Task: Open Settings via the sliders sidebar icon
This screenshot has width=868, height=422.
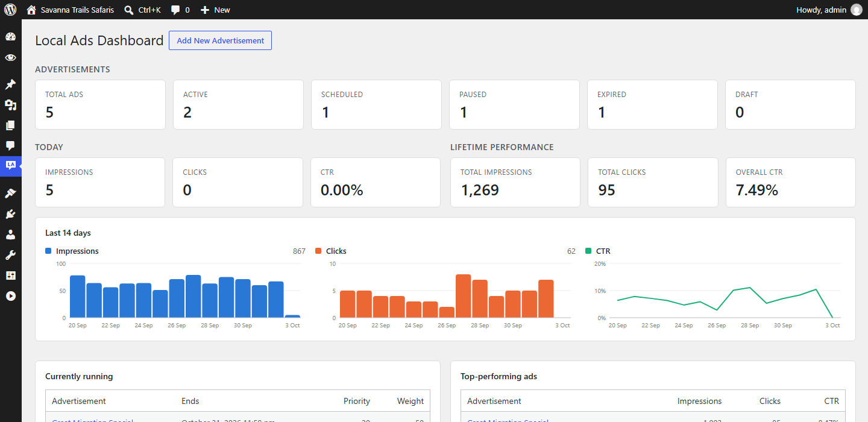Action: [10, 276]
